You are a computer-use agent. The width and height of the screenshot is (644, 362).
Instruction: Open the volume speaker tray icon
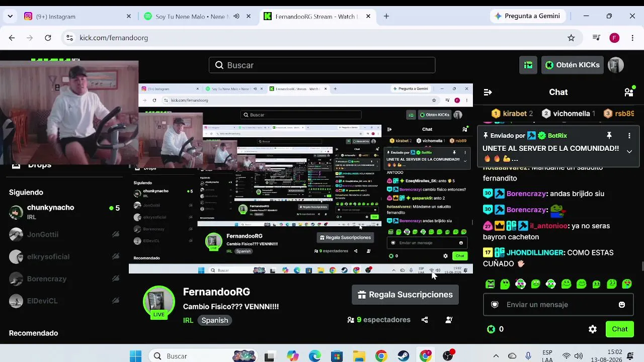579,356
